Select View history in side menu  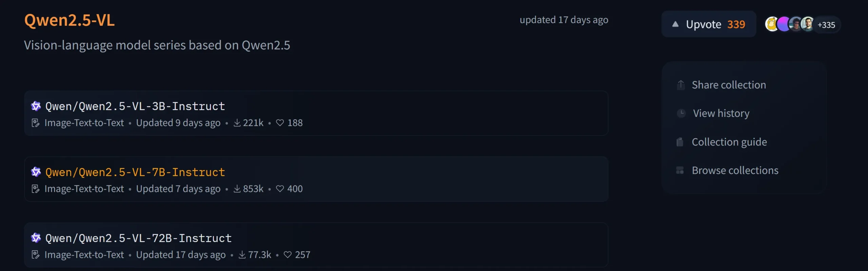pos(721,113)
